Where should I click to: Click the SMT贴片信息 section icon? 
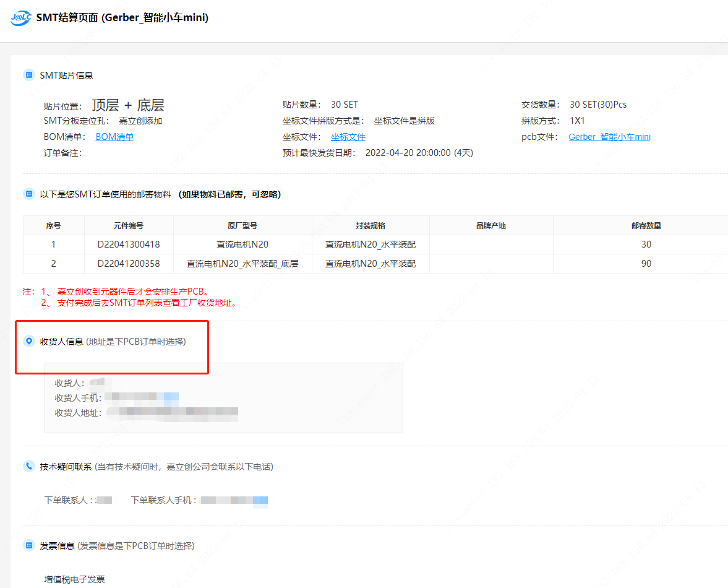[x=28, y=75]
